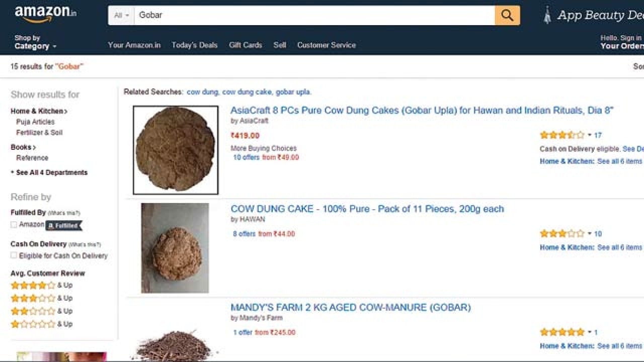Image resolution: width=644 pixels, height=362 pixels.
Task: Filter by 1 star & Up rating
Action: tap(42, 324)
